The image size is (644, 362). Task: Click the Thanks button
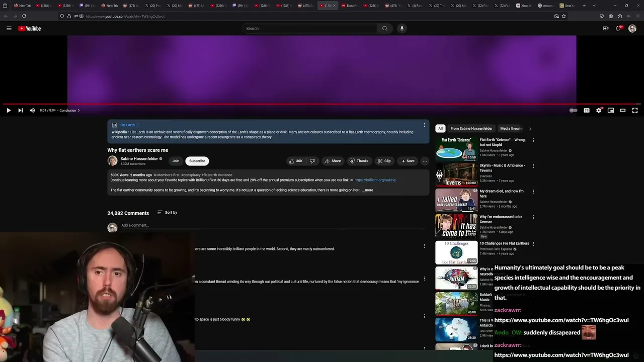coord(359,161)
